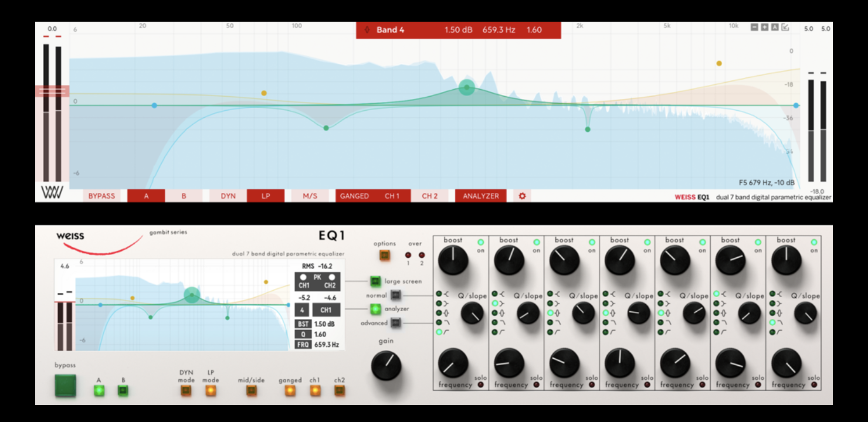Viewport: 868px width, 422px height.
Task: Switch to advanced view button
Action: click(x=396, y=323)
